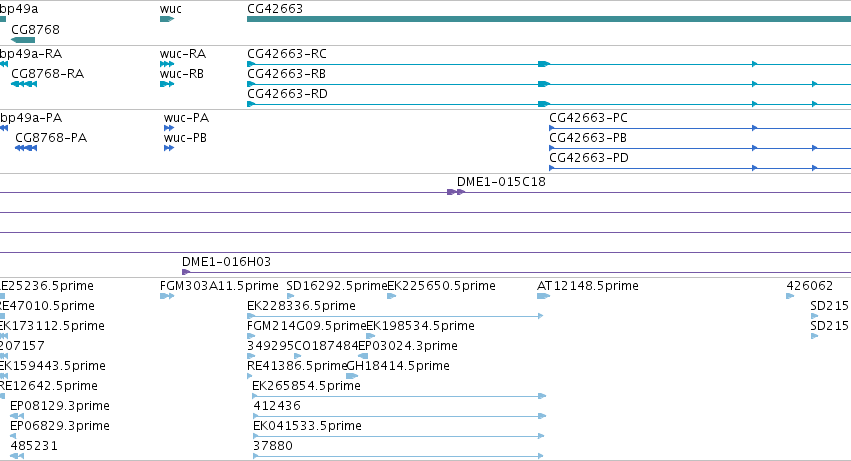The image size is (851, 461).
Task: Click the CG42663-RB transcript line
Action: 549,84
